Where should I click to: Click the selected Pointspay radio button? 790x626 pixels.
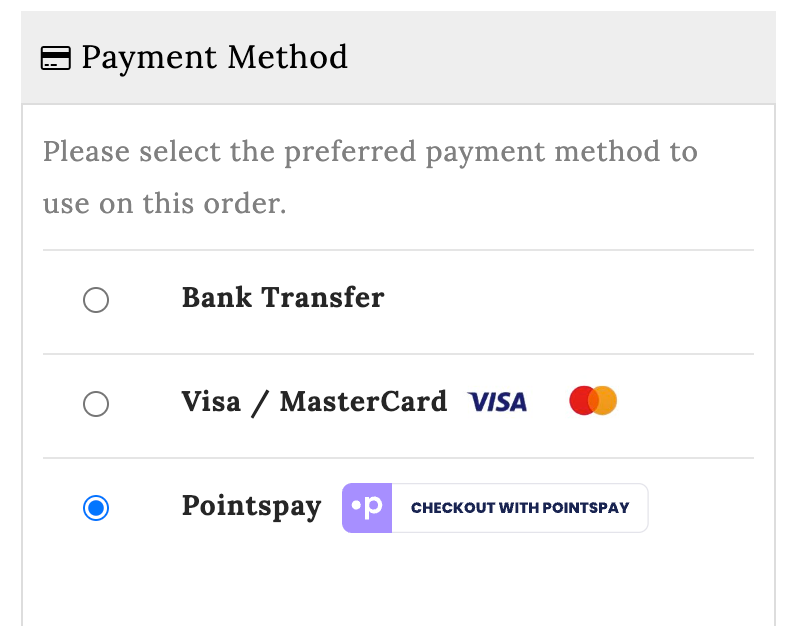96,508
